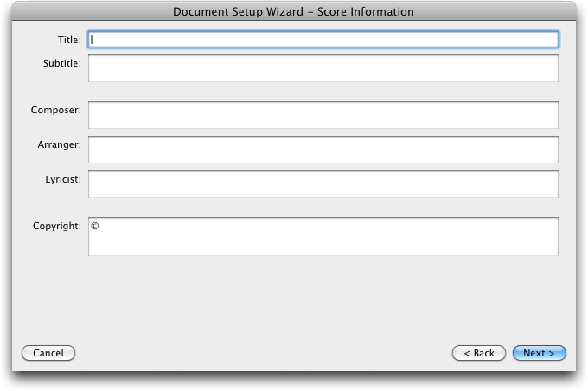
Task: Click the "Arranger:" label text
Action: [60, 144]
